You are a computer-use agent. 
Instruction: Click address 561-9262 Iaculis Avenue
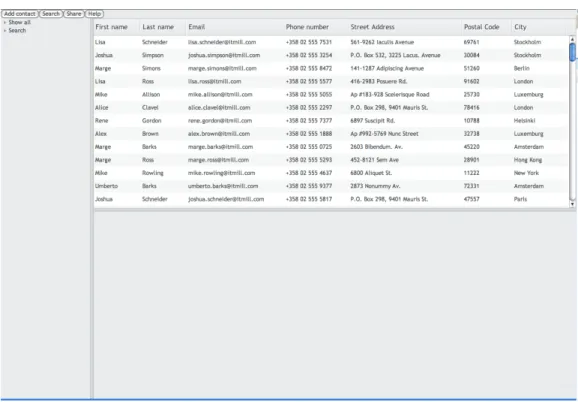coord(382,42)
